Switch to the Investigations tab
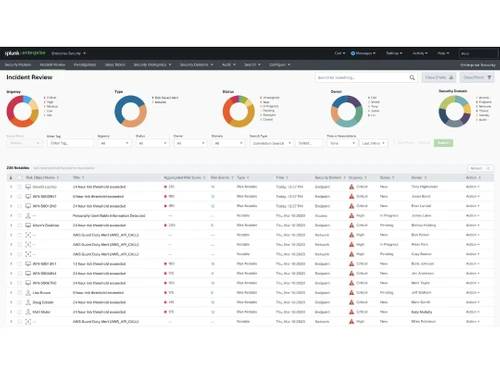The image size is (500, 375). 85,65
